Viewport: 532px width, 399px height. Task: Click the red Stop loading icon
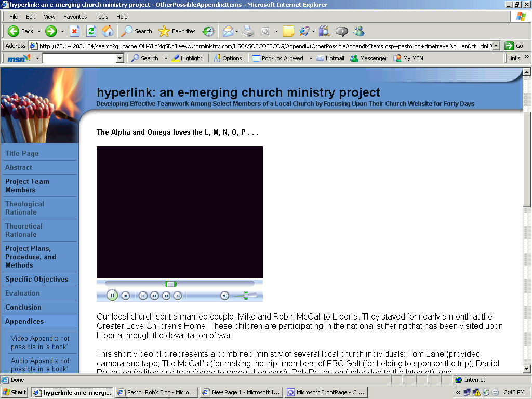point(74,31)
